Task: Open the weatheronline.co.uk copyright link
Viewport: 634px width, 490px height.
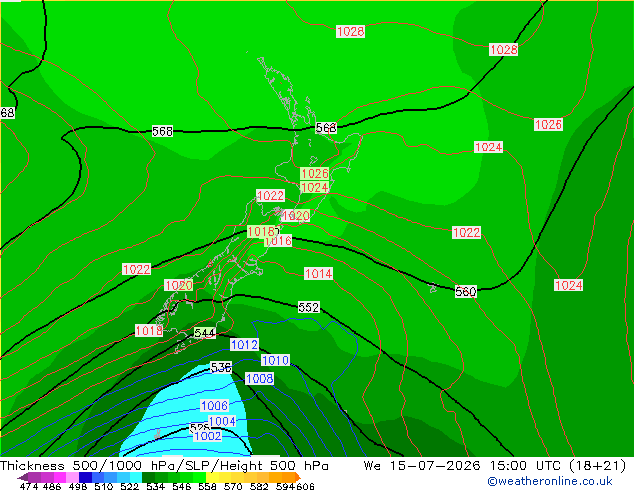Action: [549, 481]
